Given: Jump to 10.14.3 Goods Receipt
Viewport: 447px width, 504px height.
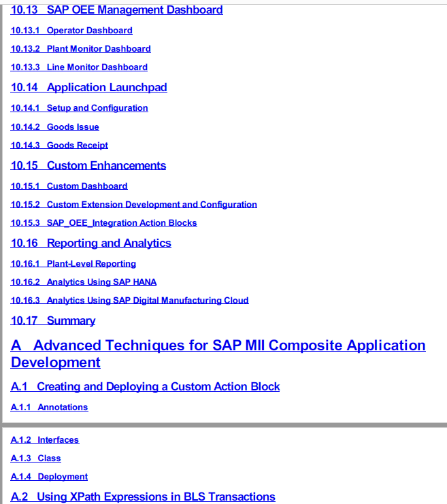Looking at the screenshot, I should coord(59,145).
